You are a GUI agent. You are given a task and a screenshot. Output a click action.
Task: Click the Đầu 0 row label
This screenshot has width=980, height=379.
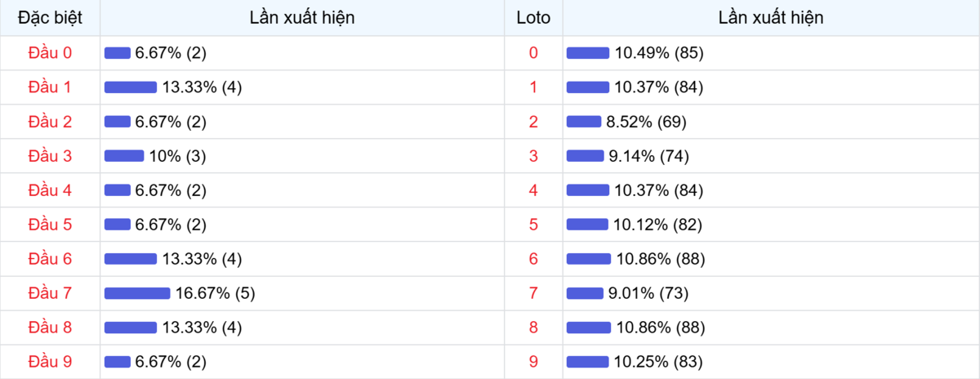(x=50, y=53)
